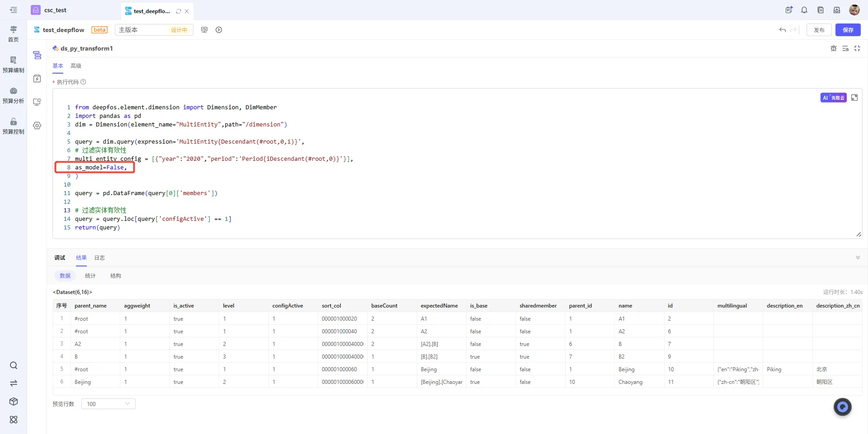Open notifications bell icon
This screenshot has width=868, height=434.
pyautogui.click(x=804, y=10)
